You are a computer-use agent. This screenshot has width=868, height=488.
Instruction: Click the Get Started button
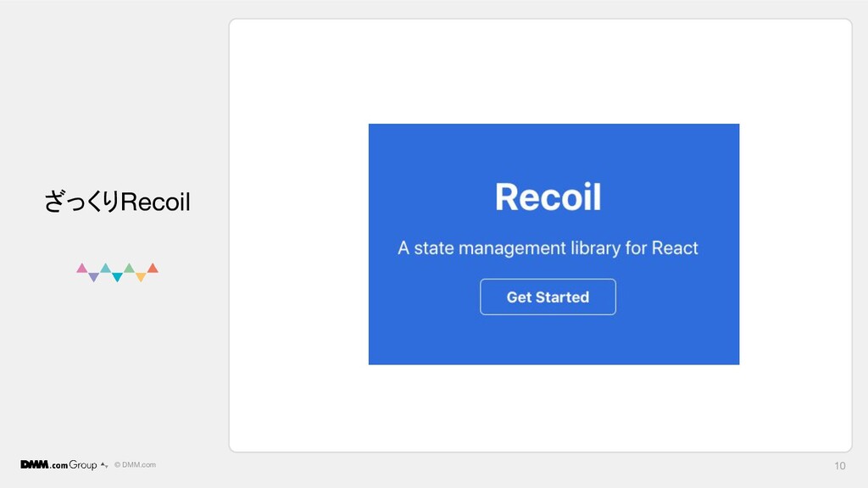[x=548, y=297]
